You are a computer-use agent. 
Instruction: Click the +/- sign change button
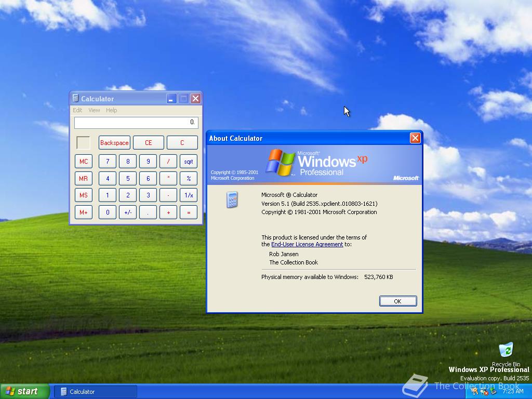coord(128,212)
